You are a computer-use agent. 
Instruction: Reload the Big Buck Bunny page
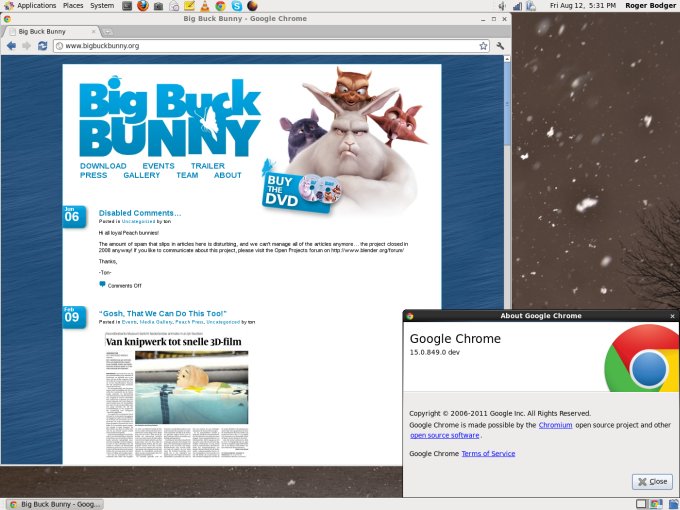(x=42, y=46)
